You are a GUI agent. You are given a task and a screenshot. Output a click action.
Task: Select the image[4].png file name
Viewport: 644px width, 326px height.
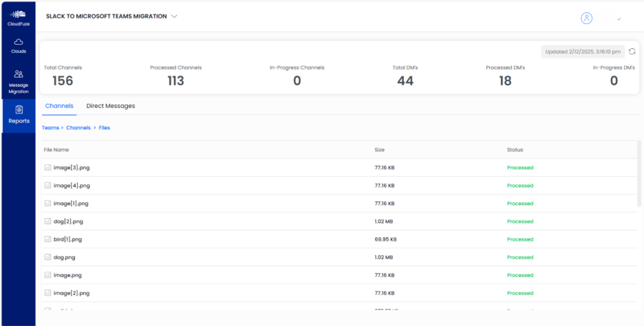pos(72,186)
